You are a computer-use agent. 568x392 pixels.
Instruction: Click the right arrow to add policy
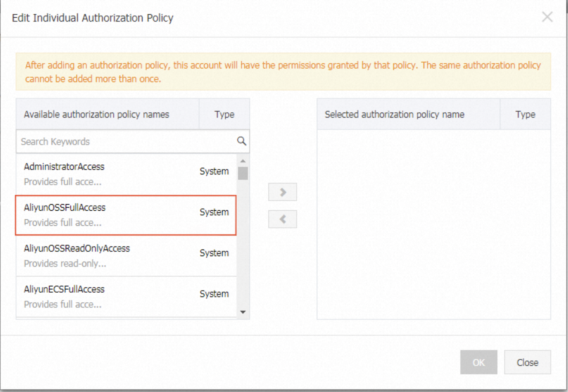[x=283, y=192]
